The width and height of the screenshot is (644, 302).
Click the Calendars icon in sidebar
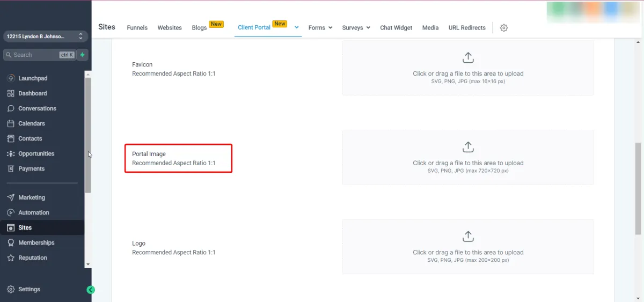[x=11, y=123]
